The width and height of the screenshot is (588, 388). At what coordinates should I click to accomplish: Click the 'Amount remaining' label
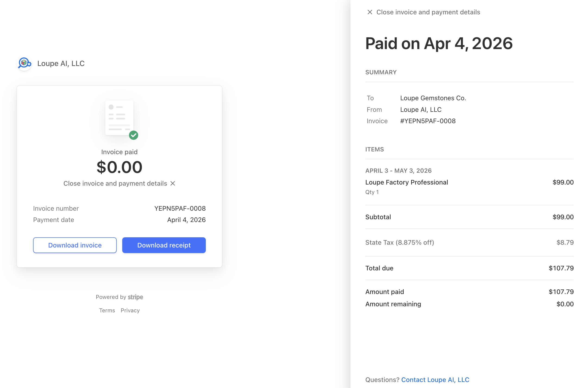click(393, 304)
